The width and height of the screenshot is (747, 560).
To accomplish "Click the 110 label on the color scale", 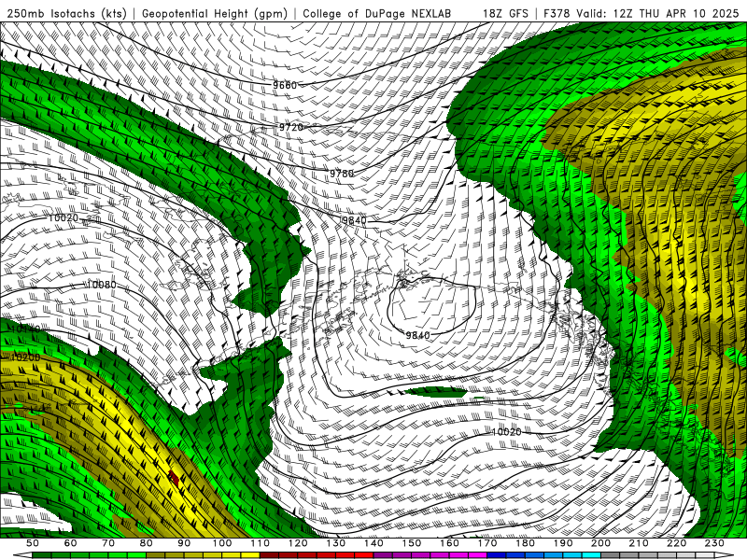I will point(261,543).
